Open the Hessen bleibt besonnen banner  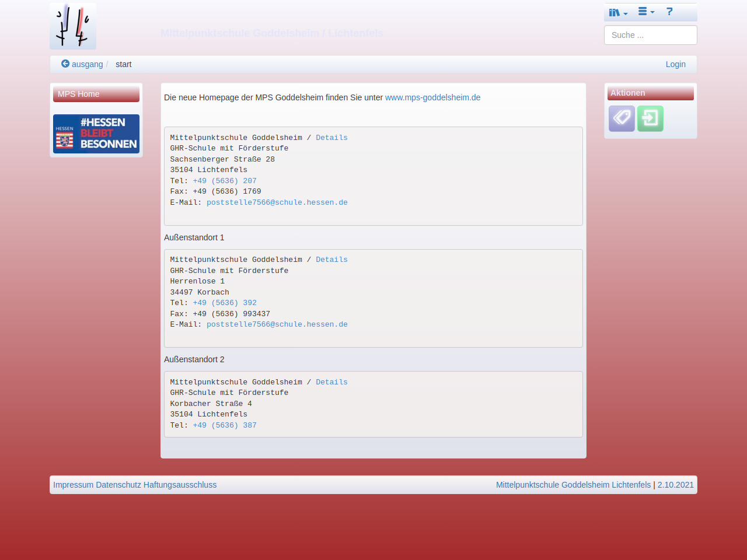(96, 134)
